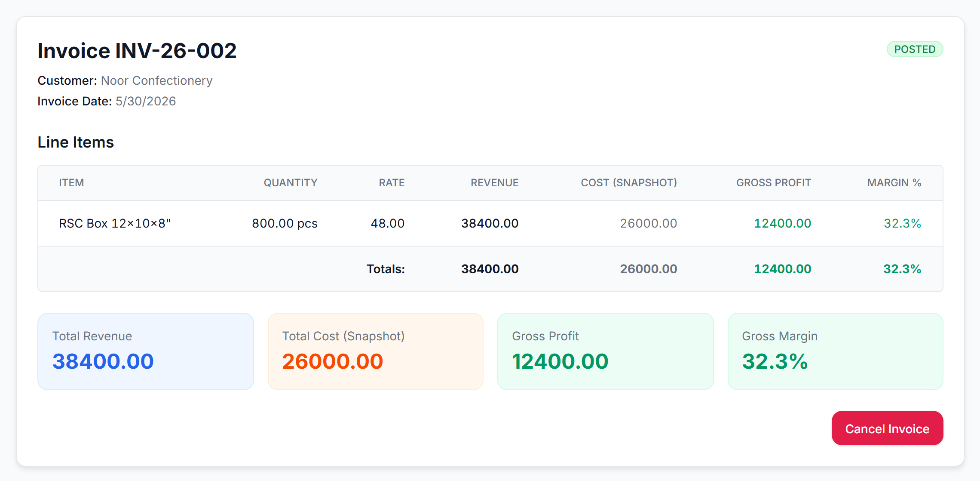Click the Total Cost (Snapshot) summary card

click(x=376, y=351)
